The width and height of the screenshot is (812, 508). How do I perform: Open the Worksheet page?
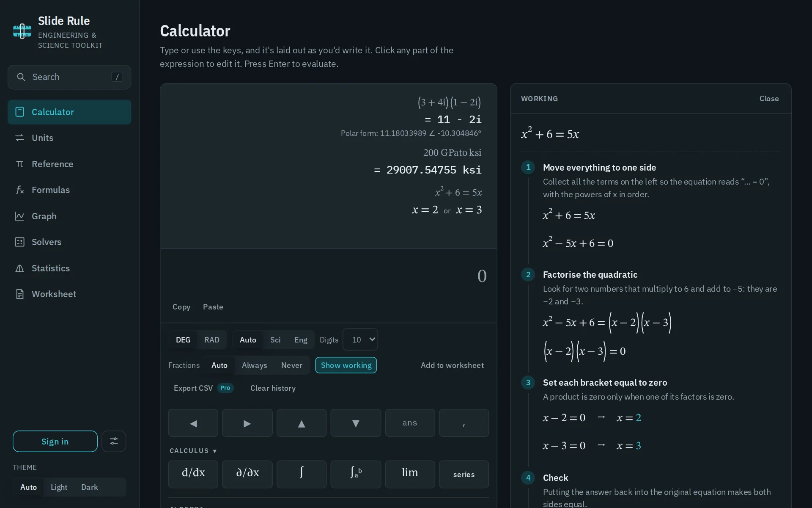click(69, 294)
